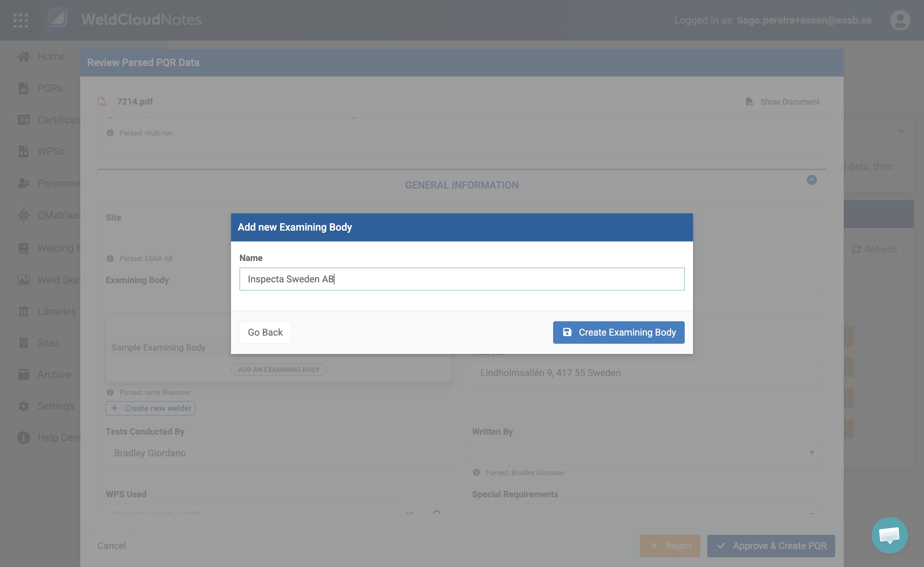Click Cancel at bottom left

tap(111, 546)
